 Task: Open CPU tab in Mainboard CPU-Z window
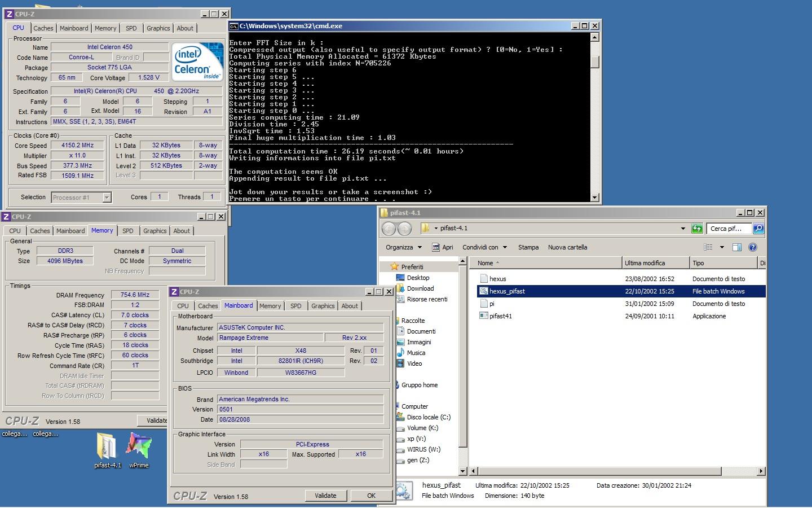[183, 306]
